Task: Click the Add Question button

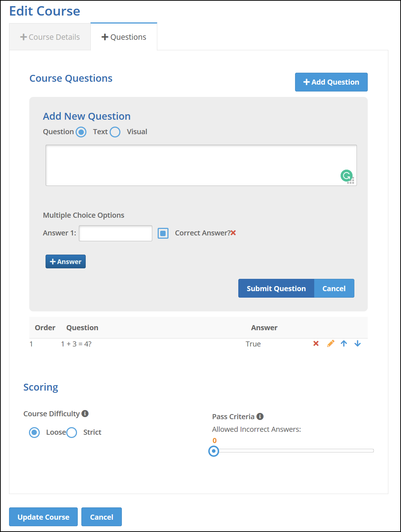Action: (x=331, y=82)
